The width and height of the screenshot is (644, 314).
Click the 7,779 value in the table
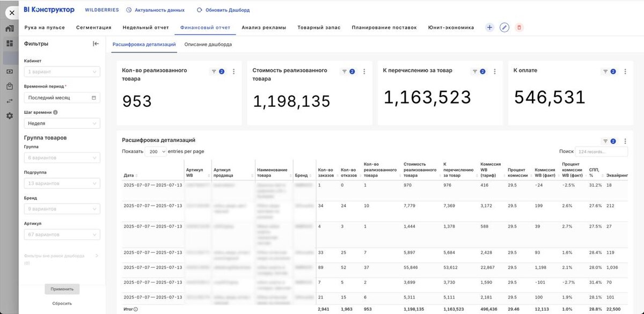point(410,206)
